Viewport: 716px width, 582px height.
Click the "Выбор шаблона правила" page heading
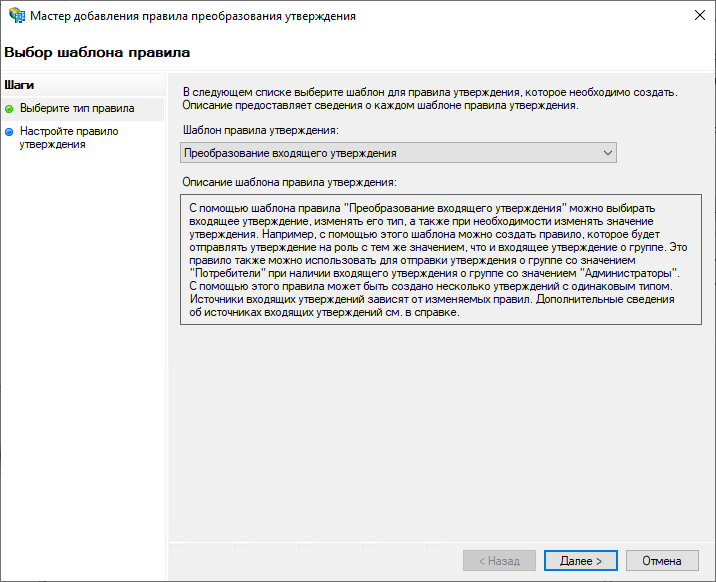click(97, 51)
